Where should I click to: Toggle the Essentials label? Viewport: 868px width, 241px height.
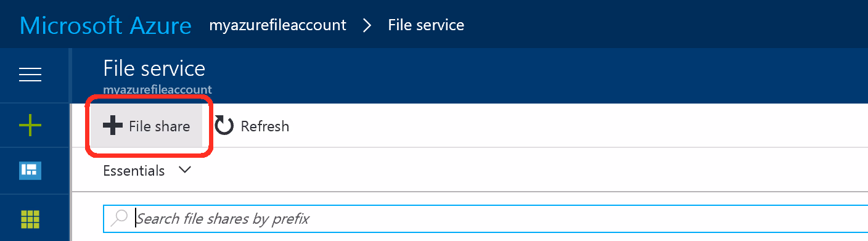pos(134,171)
